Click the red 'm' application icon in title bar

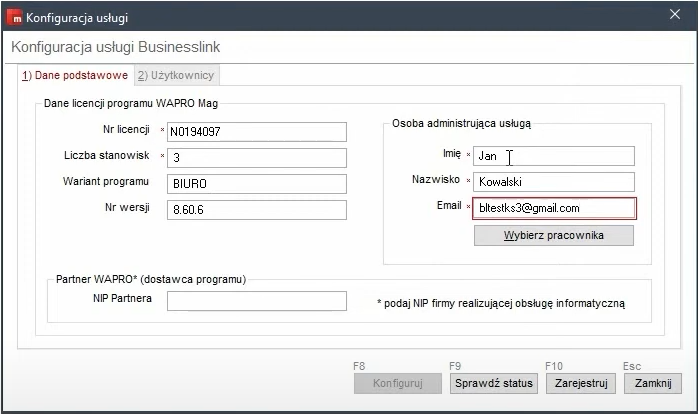click(x=14, y=17)
